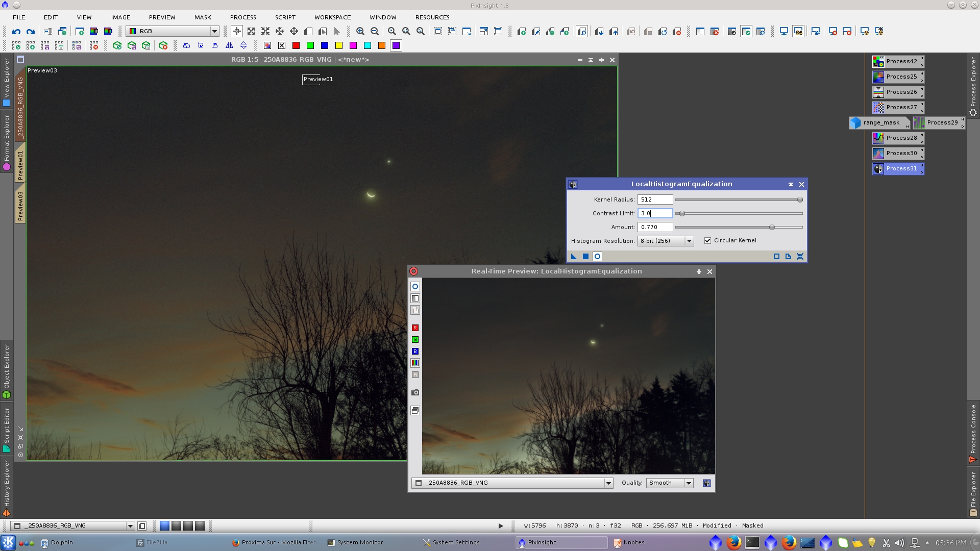
Task: Select the red color swatch in toolbar
Action: 296,45
